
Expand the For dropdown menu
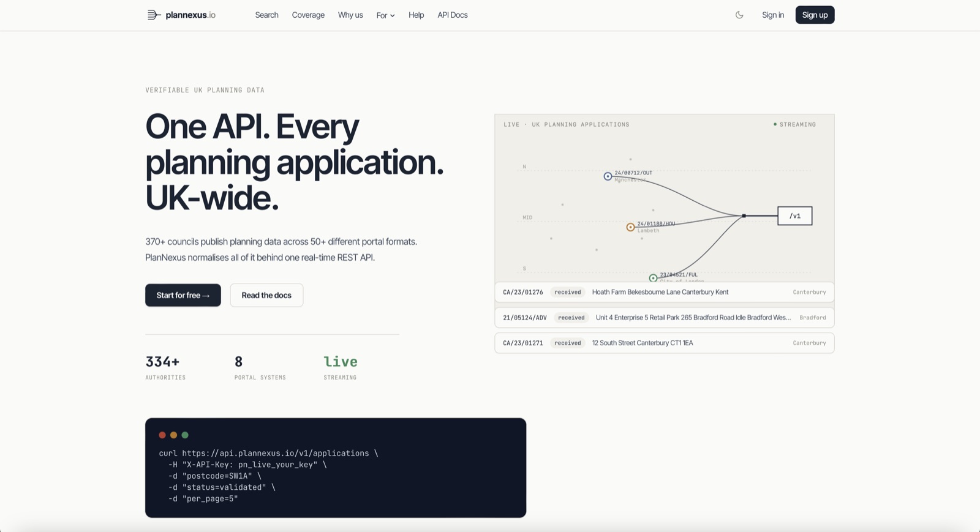(x=385, y=15)
